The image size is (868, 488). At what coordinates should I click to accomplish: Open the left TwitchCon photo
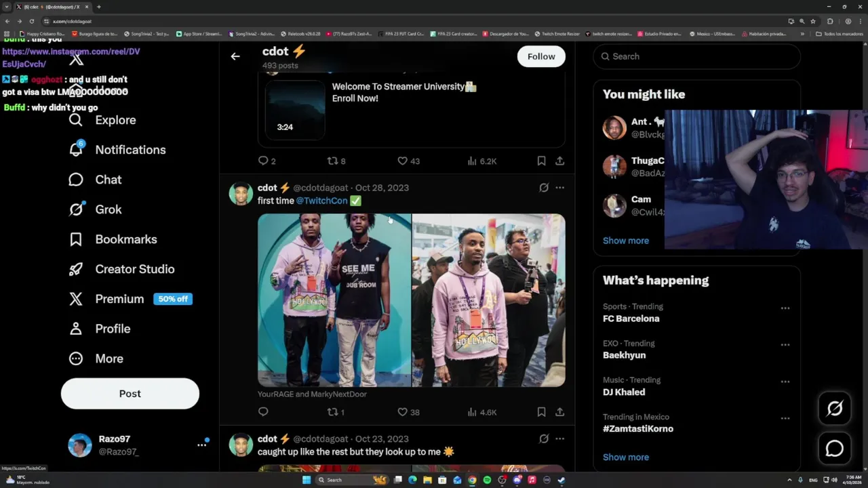(x=334, y=300)
